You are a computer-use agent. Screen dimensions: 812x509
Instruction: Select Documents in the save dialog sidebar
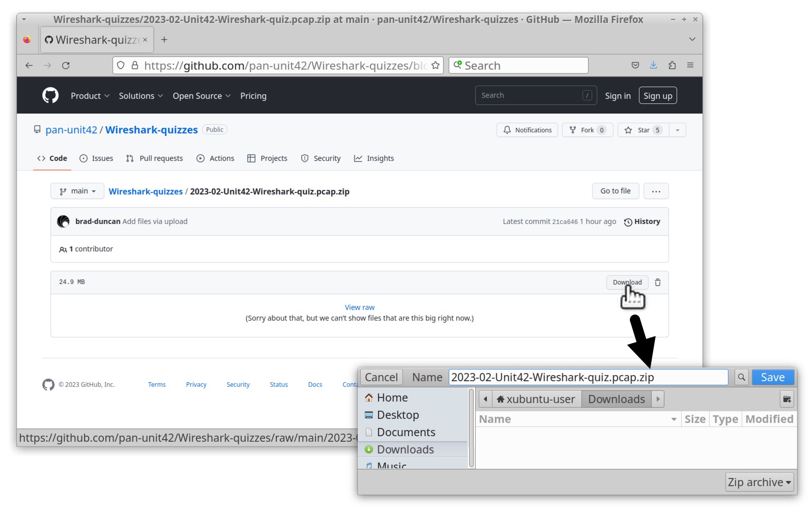pos(414,432)
